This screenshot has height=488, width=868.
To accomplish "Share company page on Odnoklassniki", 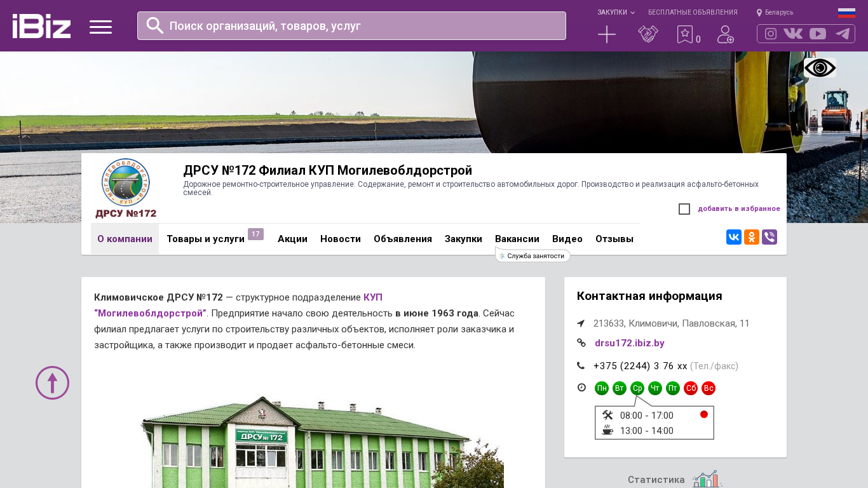I will tap(752, 237).
